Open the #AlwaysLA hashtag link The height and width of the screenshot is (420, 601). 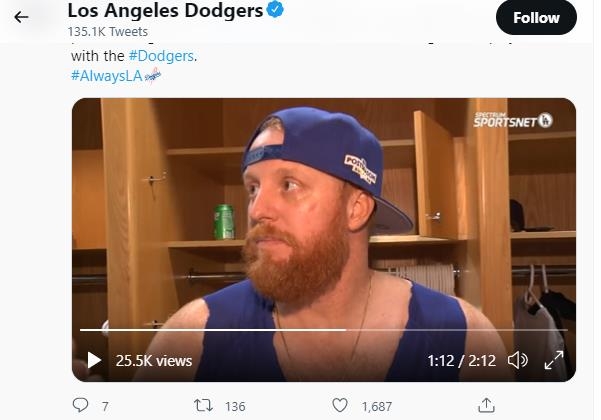pos(107,76)
